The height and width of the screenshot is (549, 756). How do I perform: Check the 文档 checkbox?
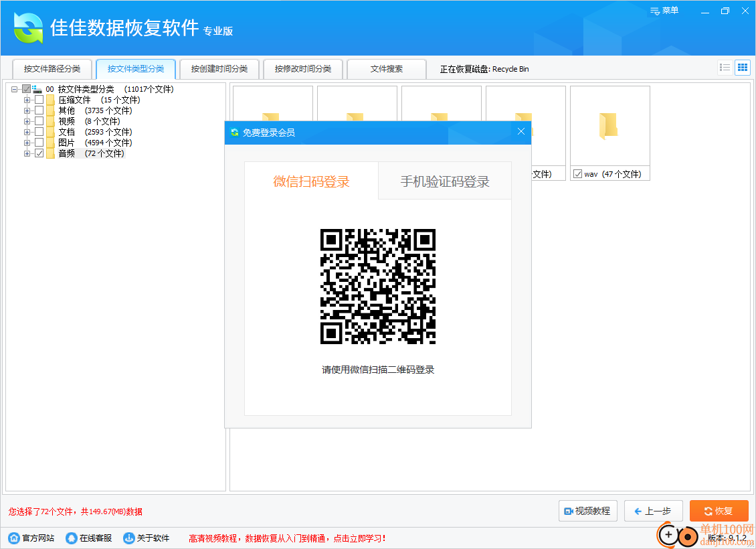point(39,131)
